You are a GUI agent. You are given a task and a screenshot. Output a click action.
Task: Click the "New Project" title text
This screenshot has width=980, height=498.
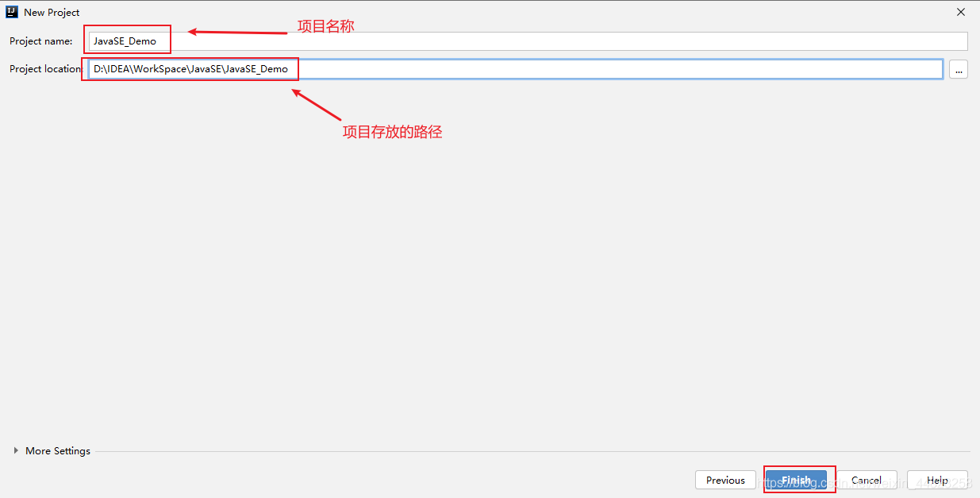coord(52,13)
